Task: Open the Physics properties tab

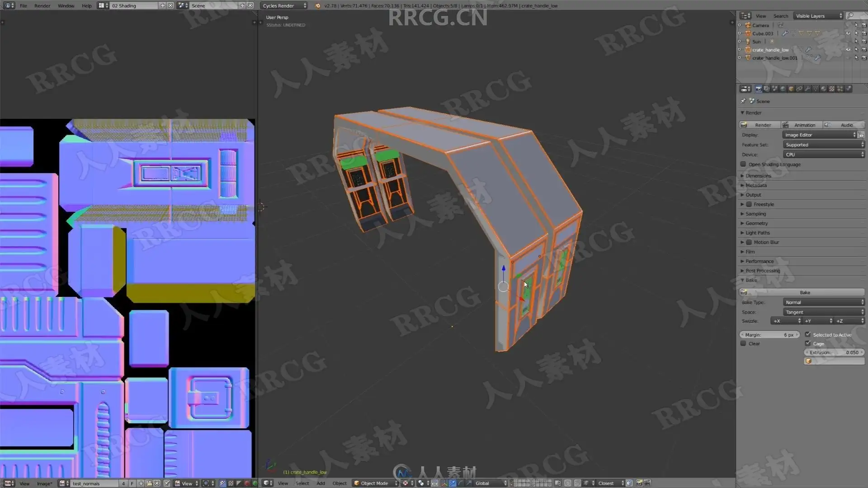Action: point(848,89)
